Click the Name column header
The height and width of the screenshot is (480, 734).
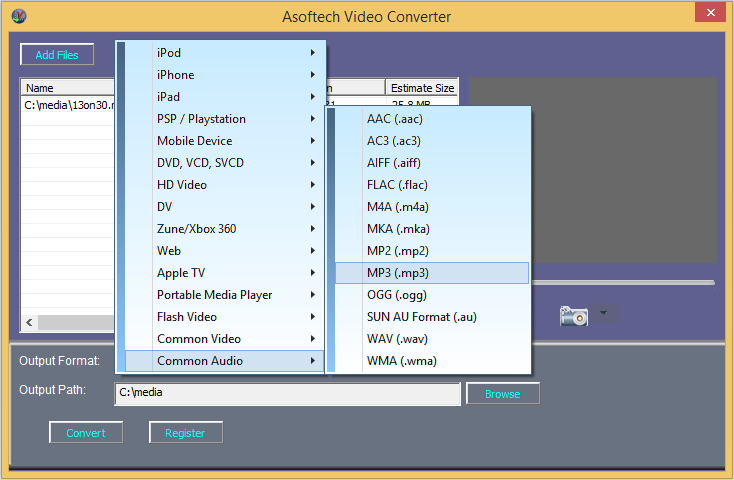[68, 88]
